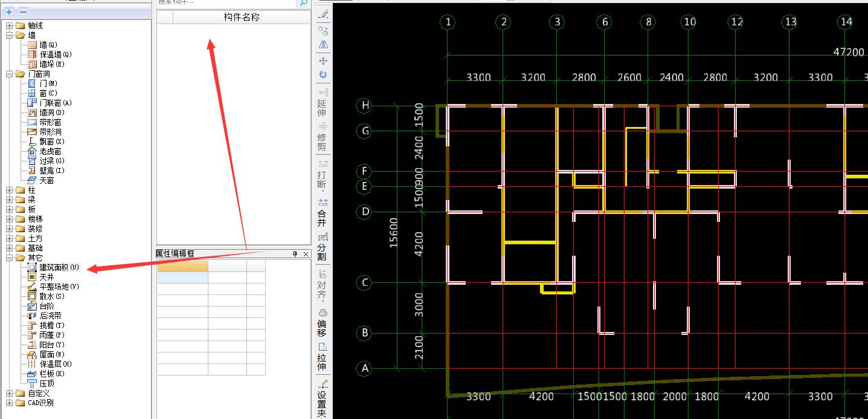
Task: Click the search magnifier button
Action: click(303, 2)
